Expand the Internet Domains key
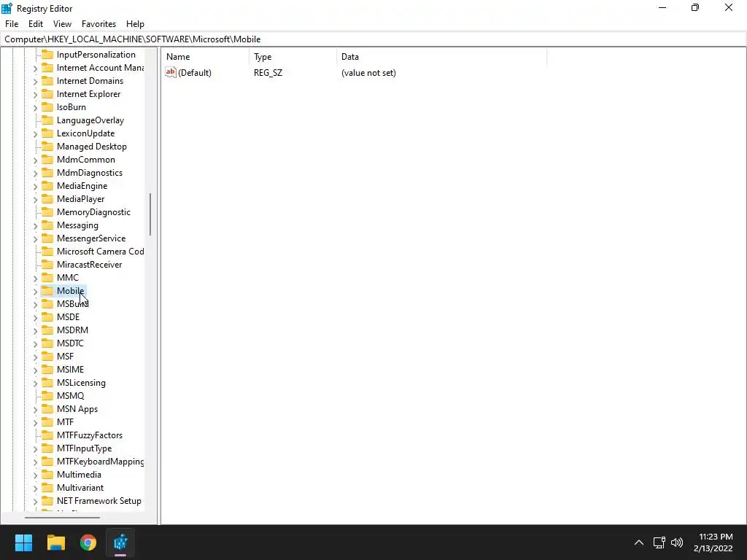 [35, 82]
